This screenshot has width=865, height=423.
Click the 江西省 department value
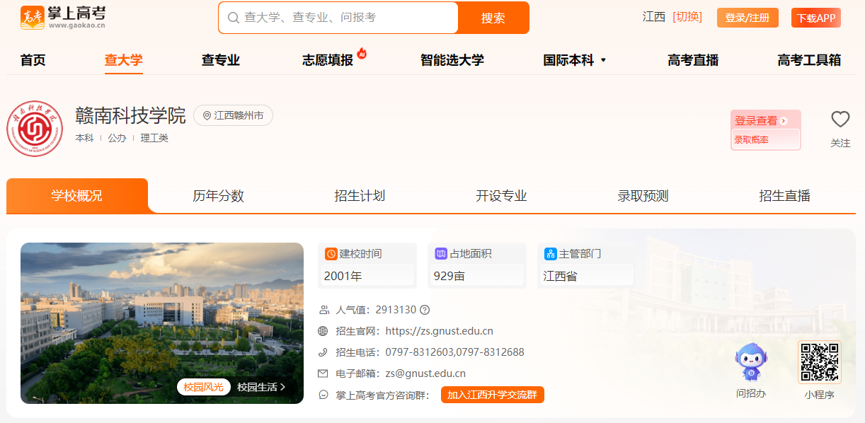click(x=560, y=276)
